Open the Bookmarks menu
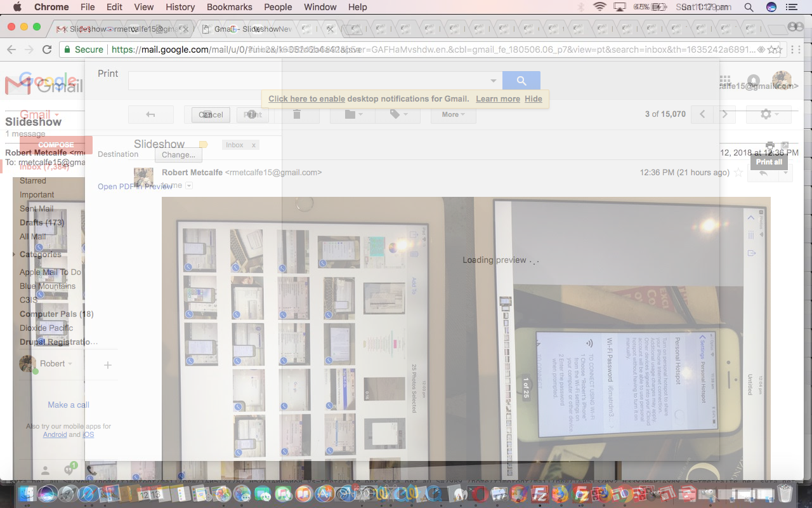This screenshot has height=508, width=812. click(229, 7)
